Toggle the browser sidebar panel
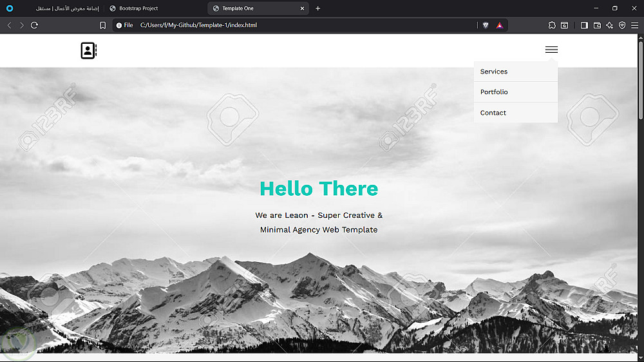The height and width of the screenshot is (362, 644). (584, 25)
